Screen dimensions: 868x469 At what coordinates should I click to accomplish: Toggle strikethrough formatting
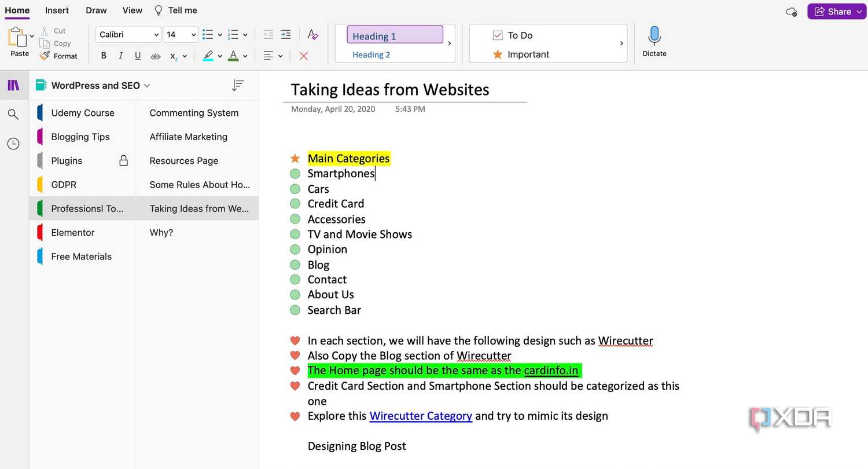click(155, 56)
